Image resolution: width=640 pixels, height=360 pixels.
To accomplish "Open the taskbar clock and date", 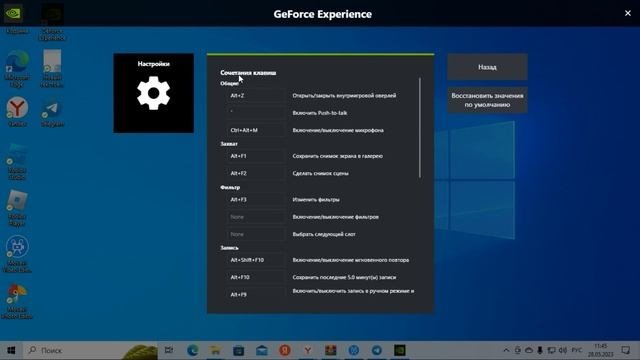I will click(601, 350).
